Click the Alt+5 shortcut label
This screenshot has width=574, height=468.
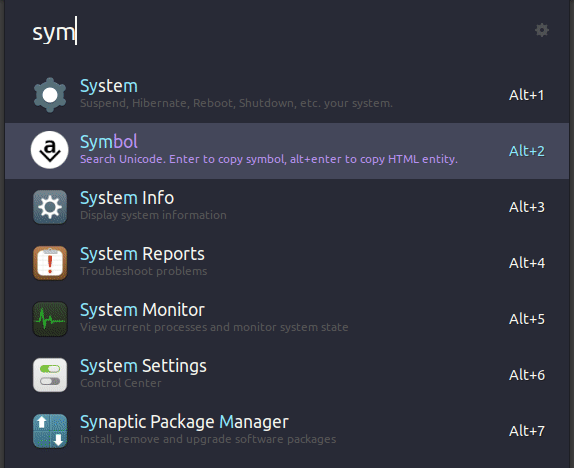527,319
